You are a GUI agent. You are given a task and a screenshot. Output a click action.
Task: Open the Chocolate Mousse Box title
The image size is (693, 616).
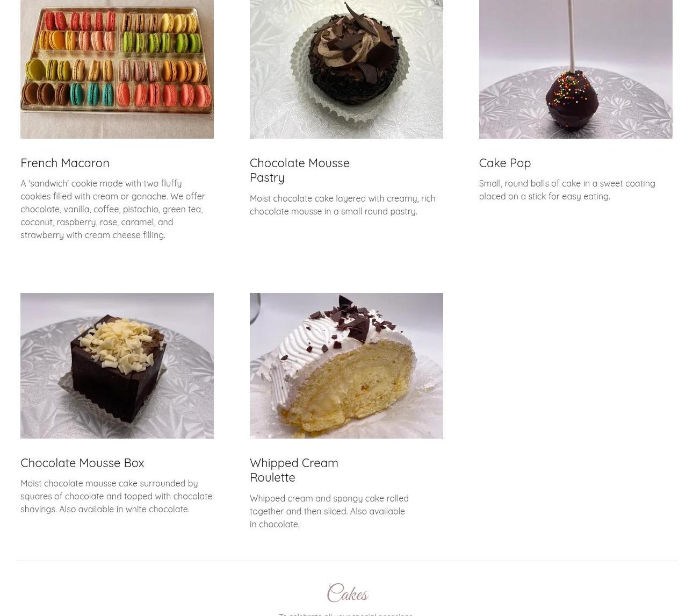point(82,463)
